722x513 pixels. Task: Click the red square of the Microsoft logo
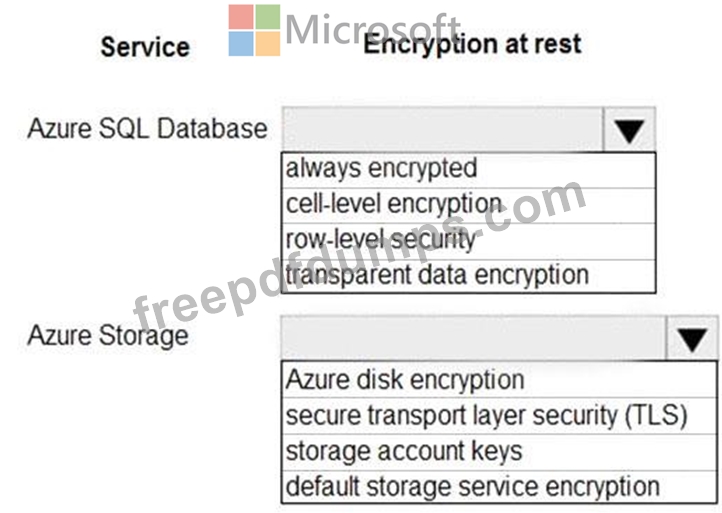point(241,17)
